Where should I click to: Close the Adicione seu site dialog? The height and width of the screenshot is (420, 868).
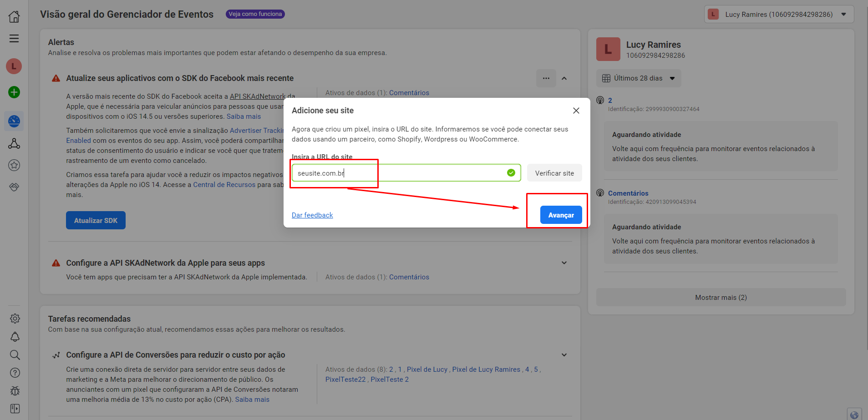(x=576, y=111)
